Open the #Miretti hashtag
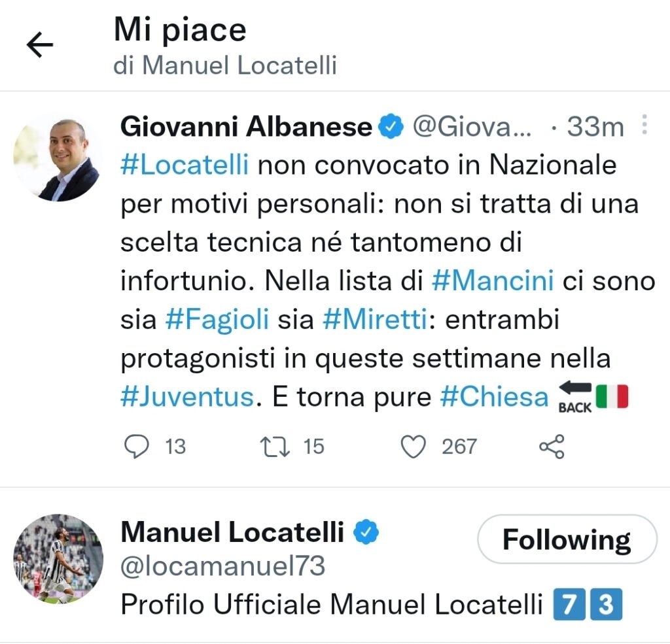This screenshot has height=644, width=670. click(x=375, y=320)
